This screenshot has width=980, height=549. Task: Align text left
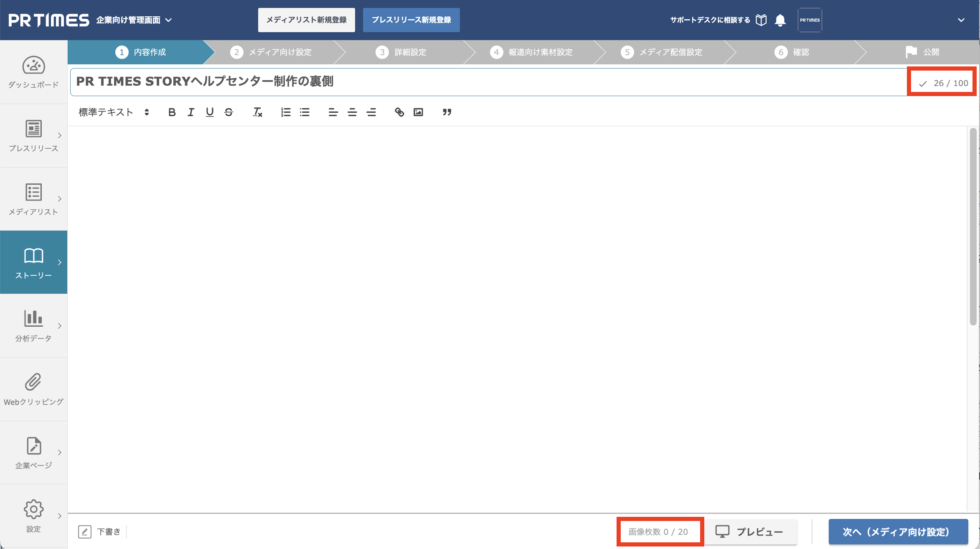coord(333,112)
